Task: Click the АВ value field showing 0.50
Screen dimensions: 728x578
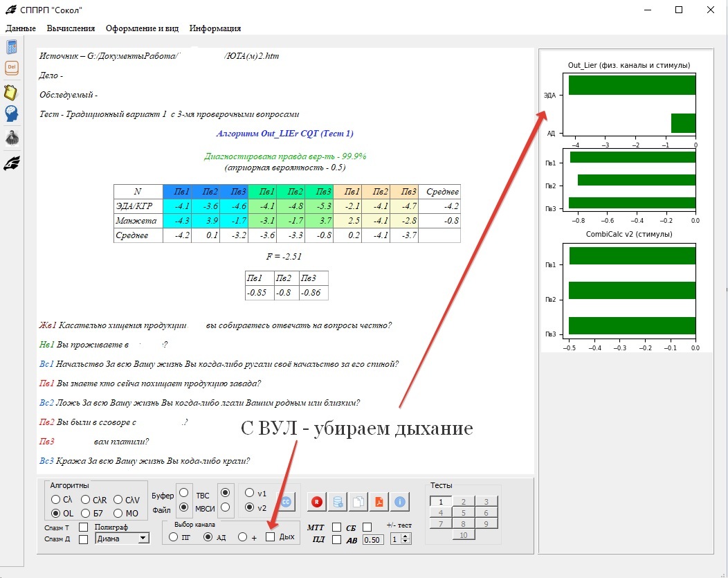Action: 373,539
